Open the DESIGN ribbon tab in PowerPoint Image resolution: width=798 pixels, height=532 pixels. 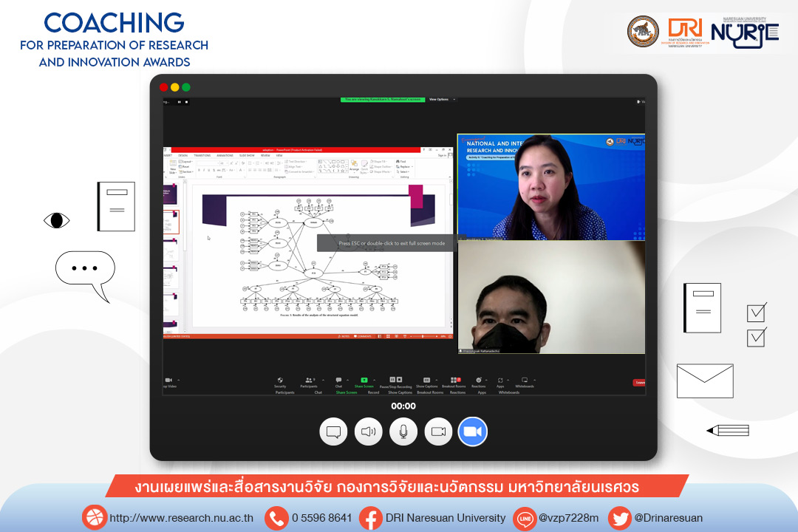click(x=183, y=155)
